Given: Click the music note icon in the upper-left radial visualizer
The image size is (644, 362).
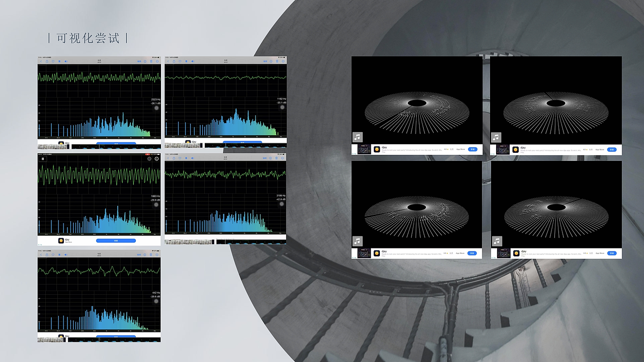Looking at the screenshot, I should [357, 137].
